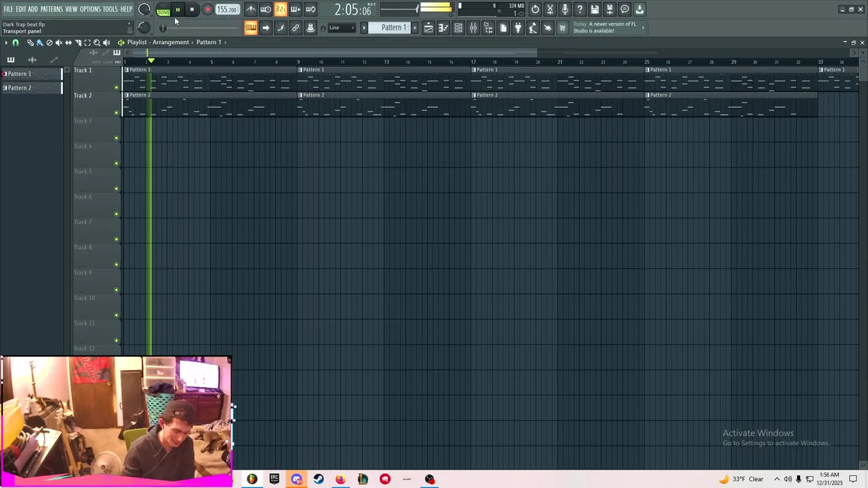868x488 pixels.
Task: Select the playlist draw pencil tool
Action: (x=30, y=43)
